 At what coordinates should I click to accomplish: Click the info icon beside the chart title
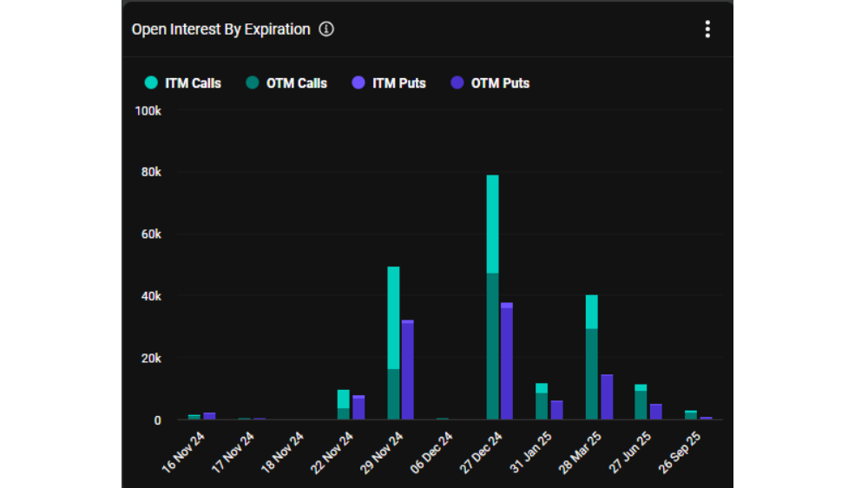click(x=326, y=29)
